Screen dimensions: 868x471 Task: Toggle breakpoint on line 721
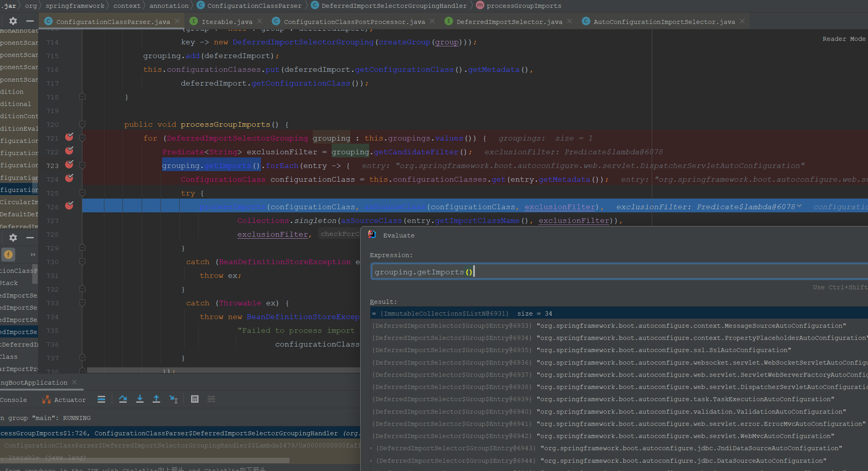[69, 137]
